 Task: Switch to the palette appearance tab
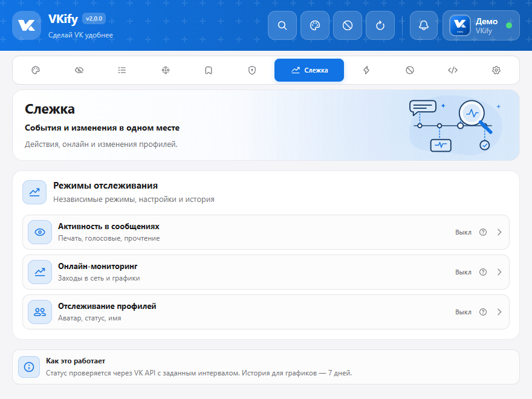point(36,70)
